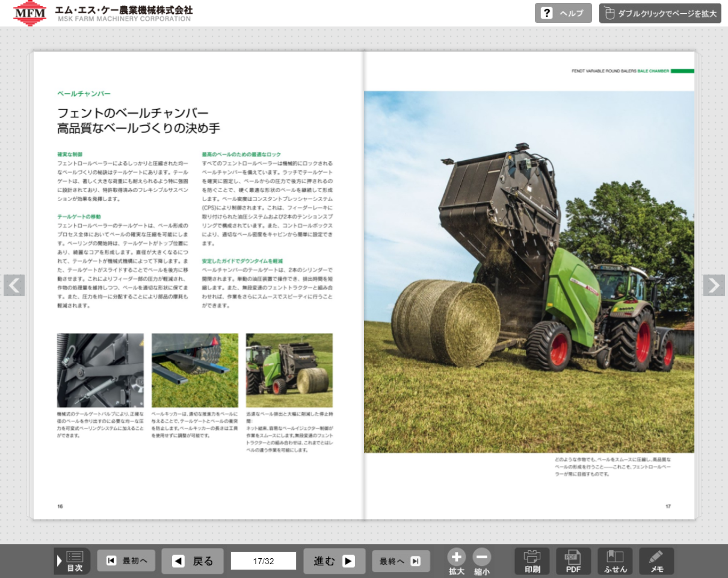Click the large Fendt baler photo on page 17
Screen dimensions: 728x578
[x=529, y=272]
